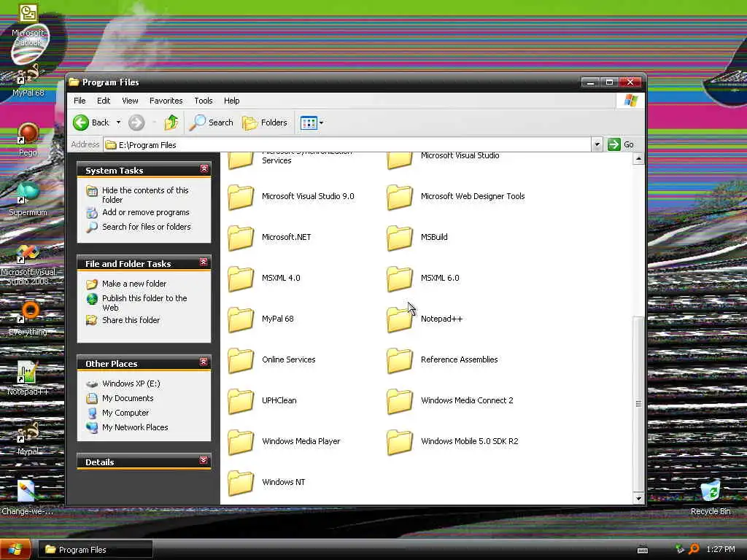Click the green Back arrow icon

point(81,122)
